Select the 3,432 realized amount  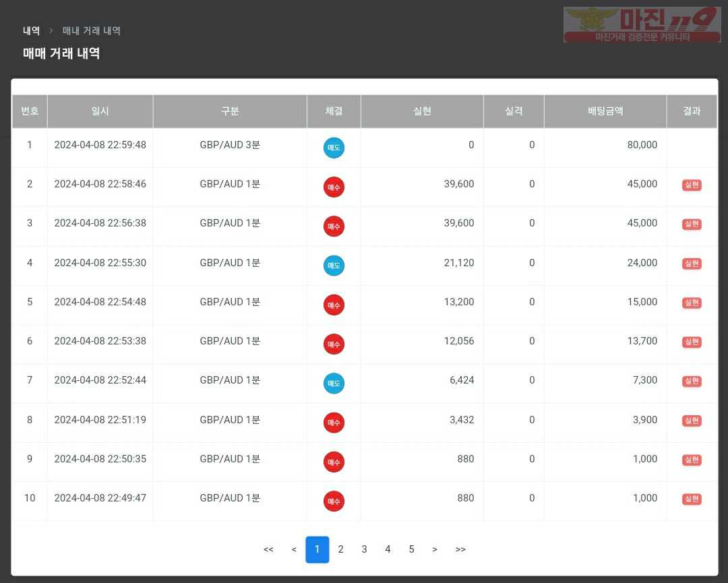[x=462, y=420]
